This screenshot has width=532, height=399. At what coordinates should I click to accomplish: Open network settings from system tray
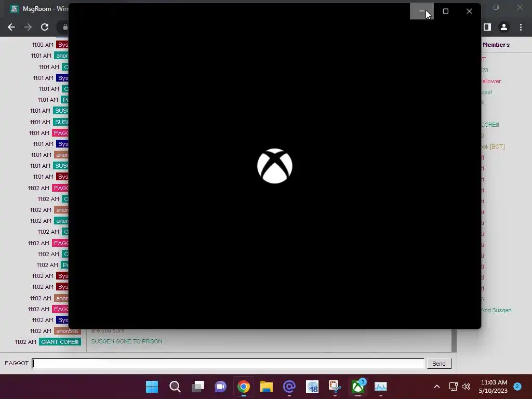(453, 387)
